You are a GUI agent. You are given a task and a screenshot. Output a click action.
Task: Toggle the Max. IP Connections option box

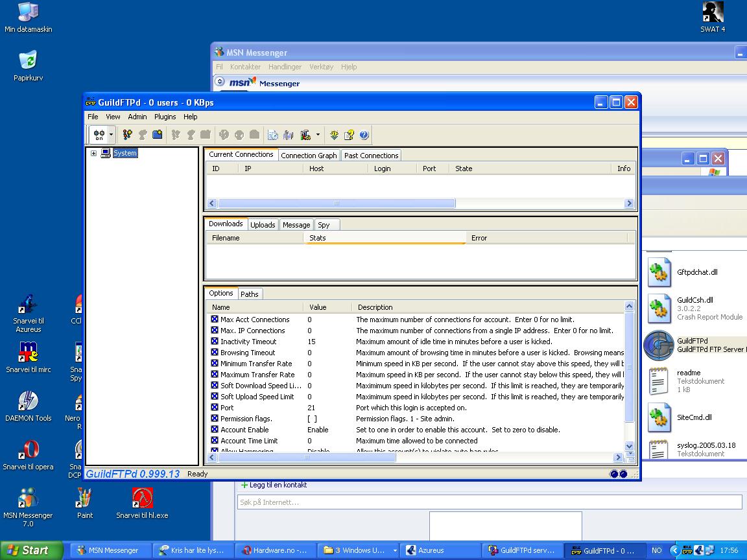pos(215,331)
